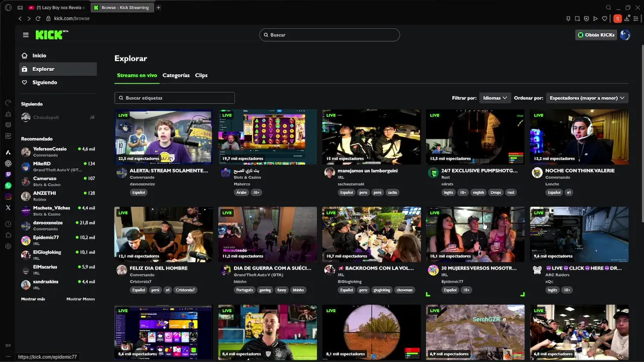The image size is (644, 362).
Task: Open Aria AI icon in Opera sidebar
Action: tap(8, 152)
